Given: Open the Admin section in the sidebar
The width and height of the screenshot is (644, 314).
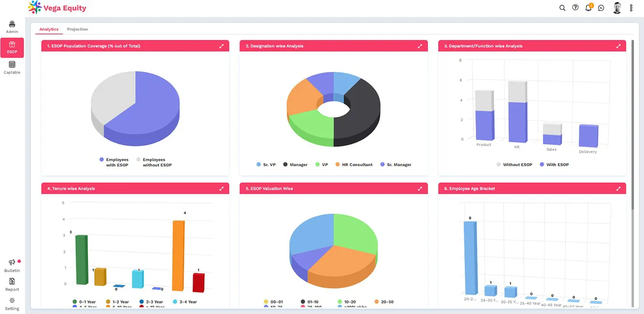Looking at the screenshot, I should tap(12, 26).
